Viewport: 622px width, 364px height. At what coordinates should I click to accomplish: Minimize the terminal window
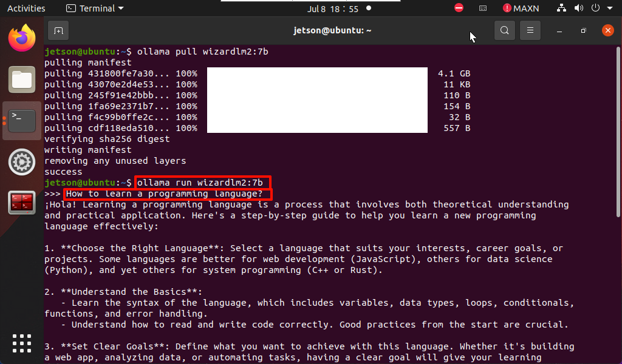pos(559,30)
